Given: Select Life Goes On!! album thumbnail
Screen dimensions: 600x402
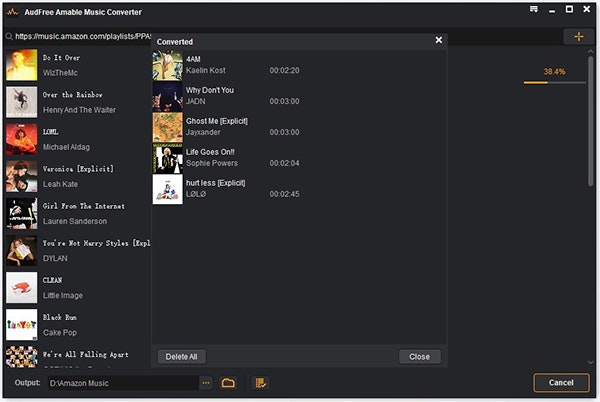Looking at the screenshot, I should 168,159.
